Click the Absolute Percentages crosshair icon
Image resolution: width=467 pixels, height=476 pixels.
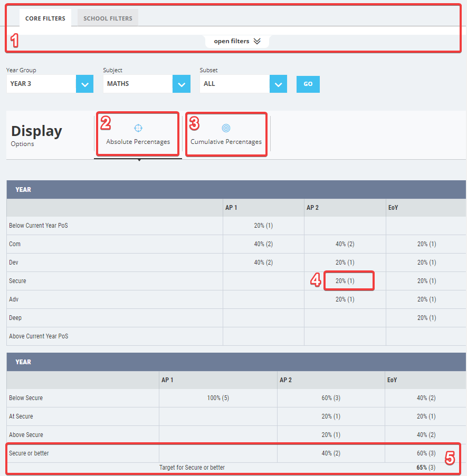[x=138, y=128]
